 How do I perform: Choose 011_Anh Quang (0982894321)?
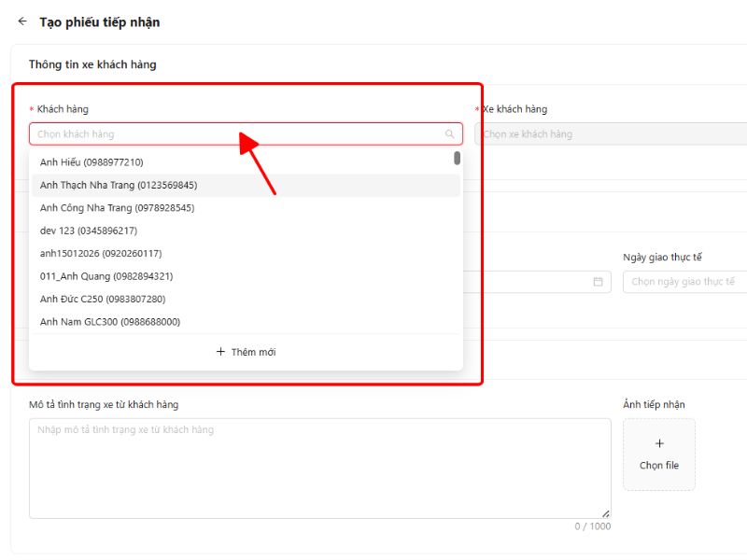pyautogui.click(x=106, y=276)
